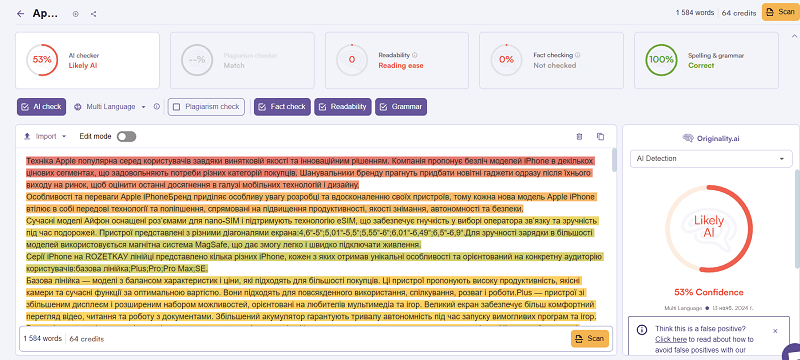Open the chat bubble widget
The image size is (800, 360).
pyautogui.click(x=792, y=353)
